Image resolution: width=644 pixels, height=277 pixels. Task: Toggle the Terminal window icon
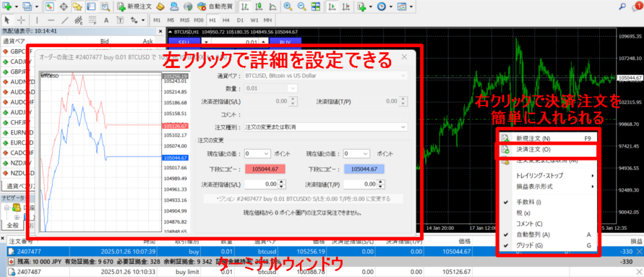[x=91, y=6]
